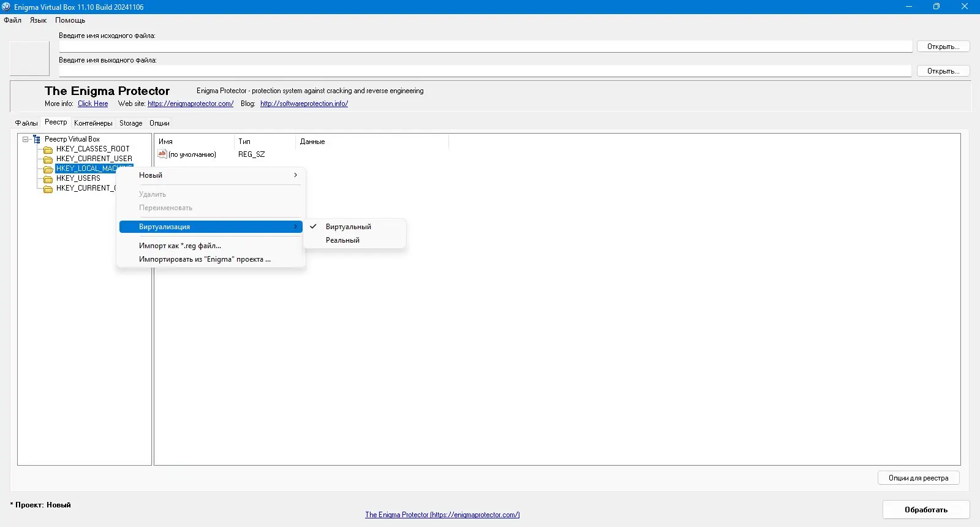Close the Enigma Virtual Box window
This screenshot has width=980, height=527.
tap(965, 7)
